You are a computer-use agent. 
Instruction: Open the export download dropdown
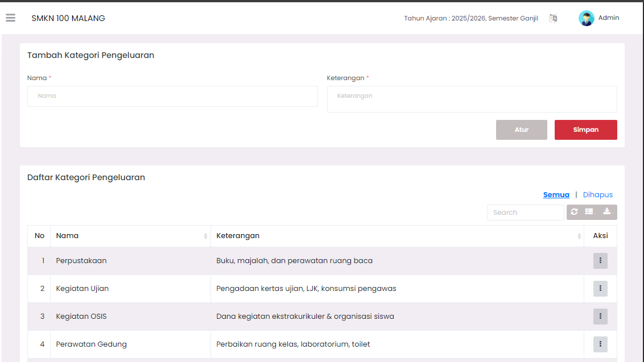pos(607,212)
